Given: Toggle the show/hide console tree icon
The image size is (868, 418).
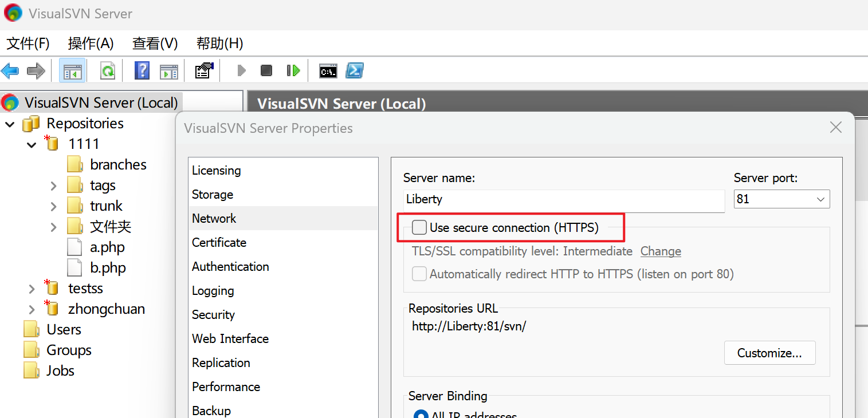Looking at the screenshot, I should pyautogui.click(x=73, y=71).
